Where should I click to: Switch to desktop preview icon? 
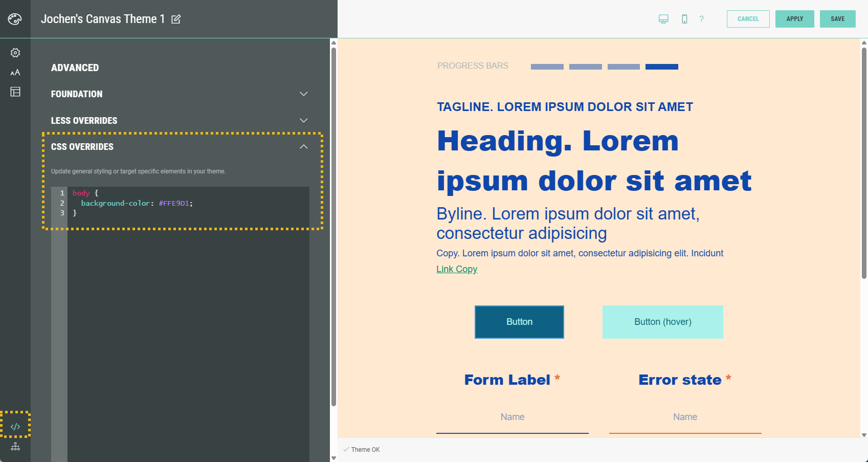point(663,19)
